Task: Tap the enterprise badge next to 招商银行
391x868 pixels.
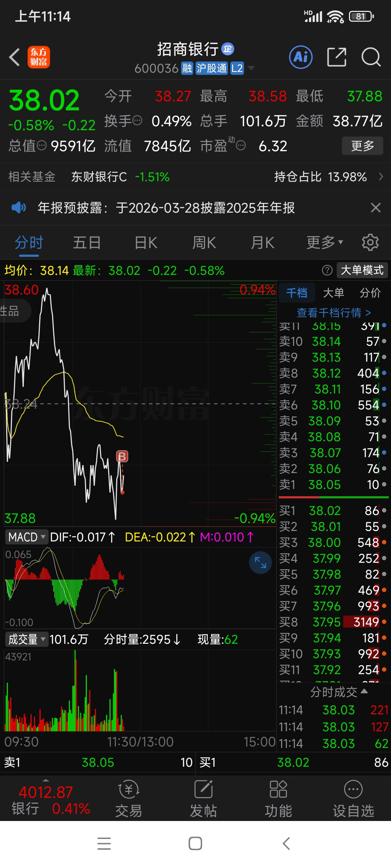Action: tap(228, 49)
